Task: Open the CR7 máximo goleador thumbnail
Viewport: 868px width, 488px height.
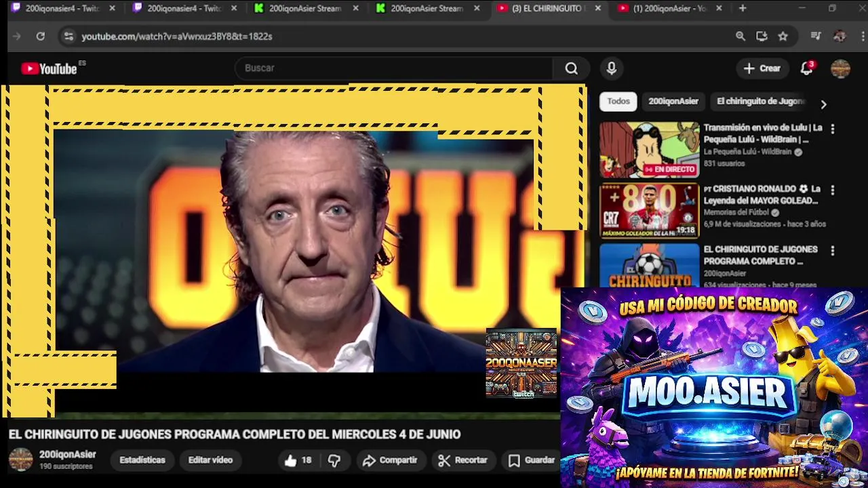Action: (x=649, y=211)
